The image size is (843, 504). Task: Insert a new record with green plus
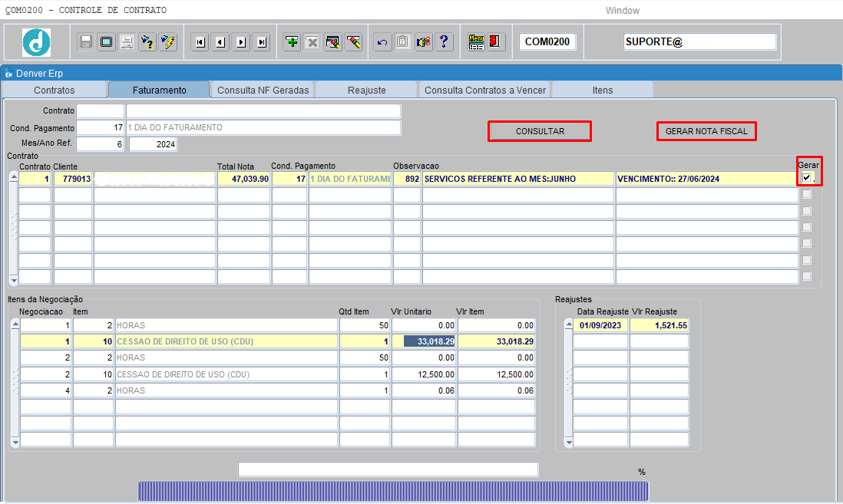click(292, 42)
